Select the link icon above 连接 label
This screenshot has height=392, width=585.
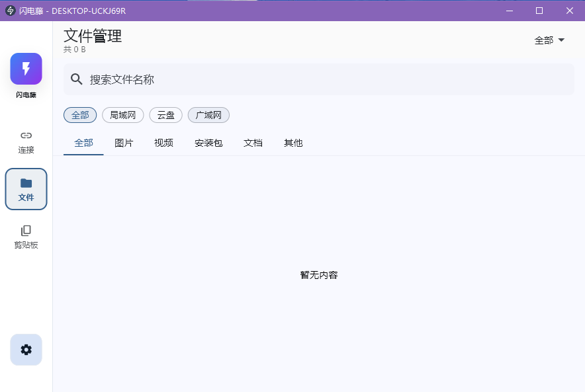point(26,135)
